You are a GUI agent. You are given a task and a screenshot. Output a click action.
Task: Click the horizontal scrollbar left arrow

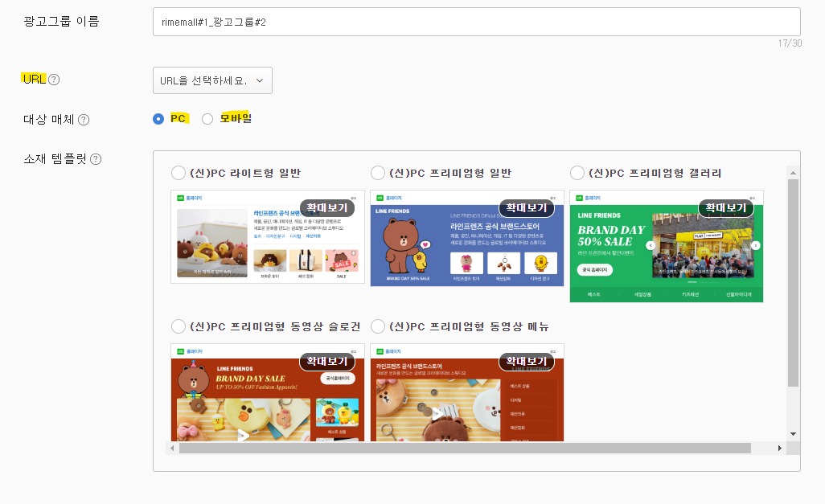(x=172, y=449)
